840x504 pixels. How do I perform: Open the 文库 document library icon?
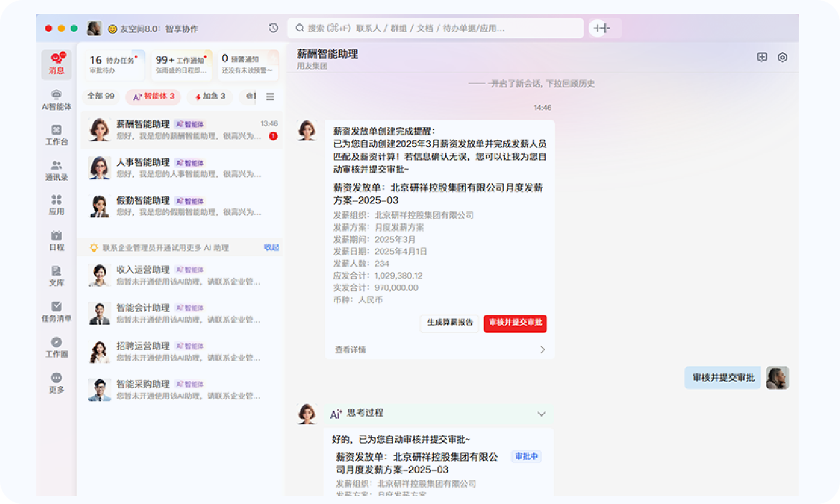tap(57, 276)
